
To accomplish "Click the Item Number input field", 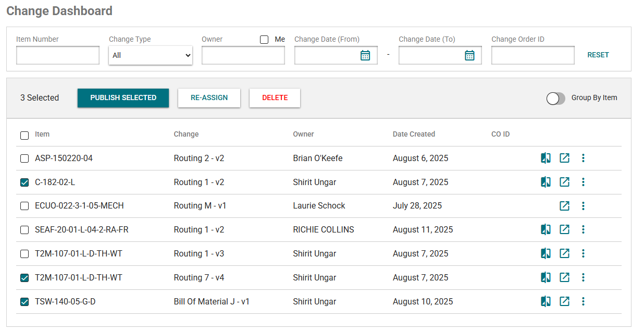I will [58, 55].
